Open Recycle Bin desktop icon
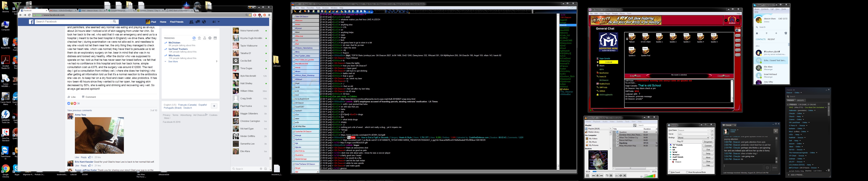The width and height of the screenshot is (868, 181). (x=6, y=43)
